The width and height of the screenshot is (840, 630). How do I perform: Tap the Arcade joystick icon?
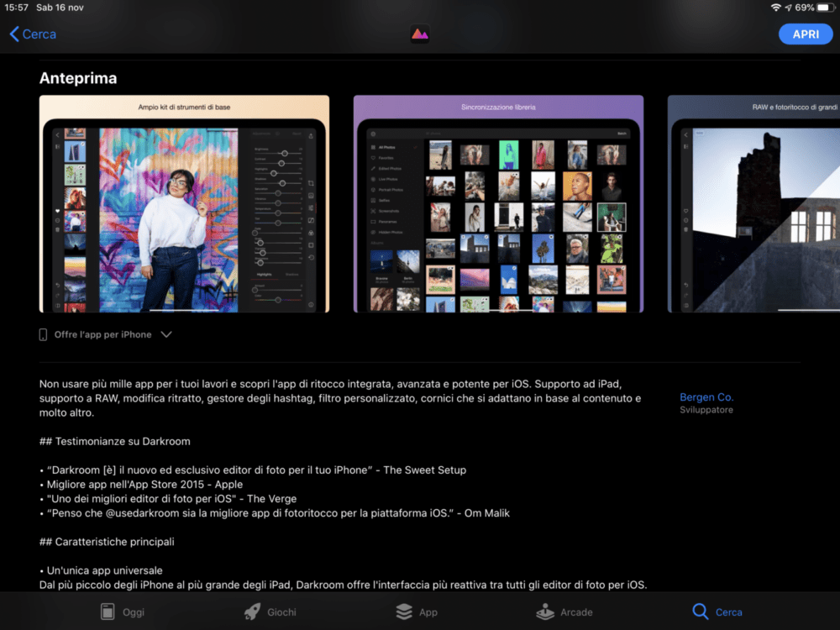[x=545, y=612]
